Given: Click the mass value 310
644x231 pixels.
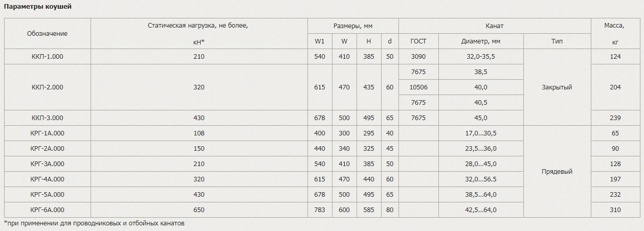Looking at the screenshot, I should (x=615, y=210).
